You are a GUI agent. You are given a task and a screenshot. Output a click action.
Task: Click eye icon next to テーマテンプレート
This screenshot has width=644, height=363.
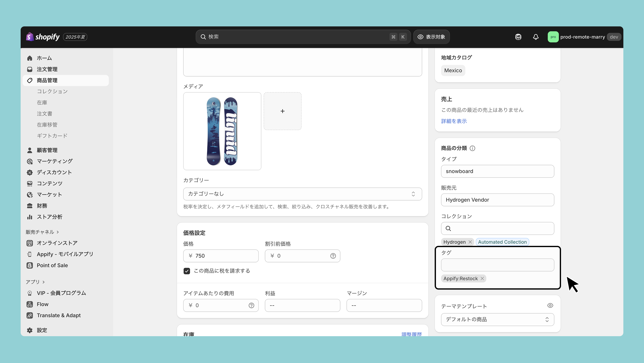click(x=550, y=305)
